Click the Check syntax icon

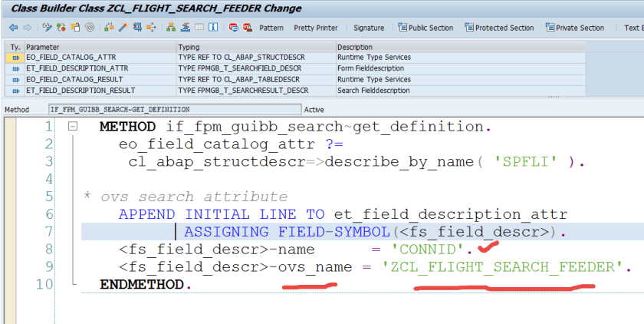click(109, 28)
